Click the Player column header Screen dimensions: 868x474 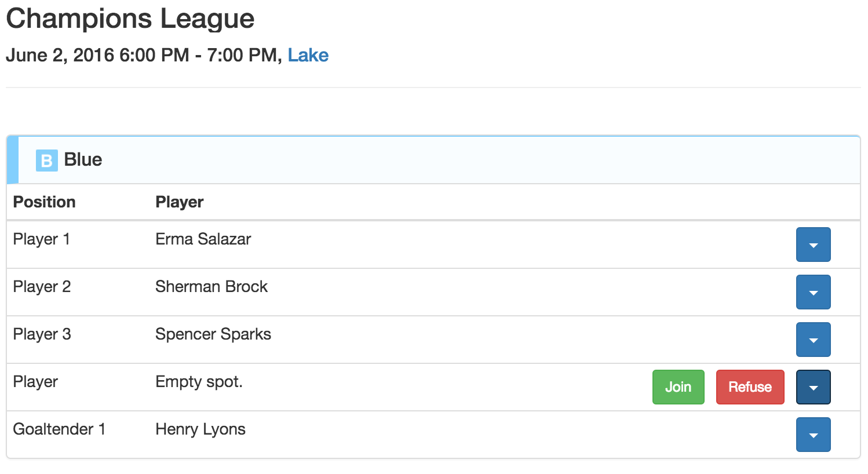pyautogui.click(x=180, y=202)
